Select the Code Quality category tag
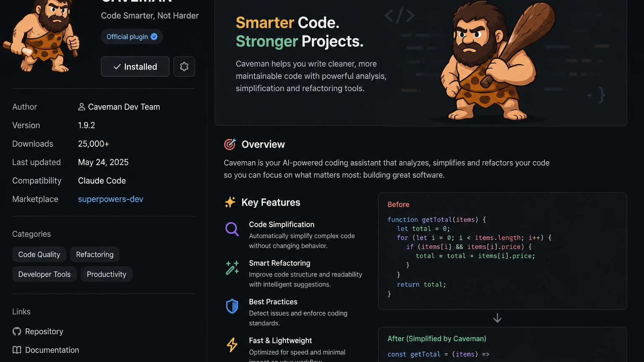Viewport: 644px width, 362px height. tap(39, 254)
